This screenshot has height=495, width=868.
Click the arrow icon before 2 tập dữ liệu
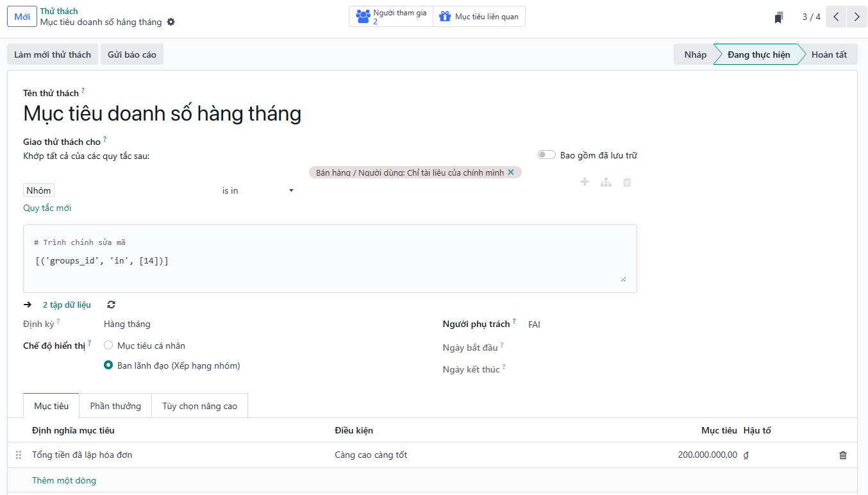point(28,305)
